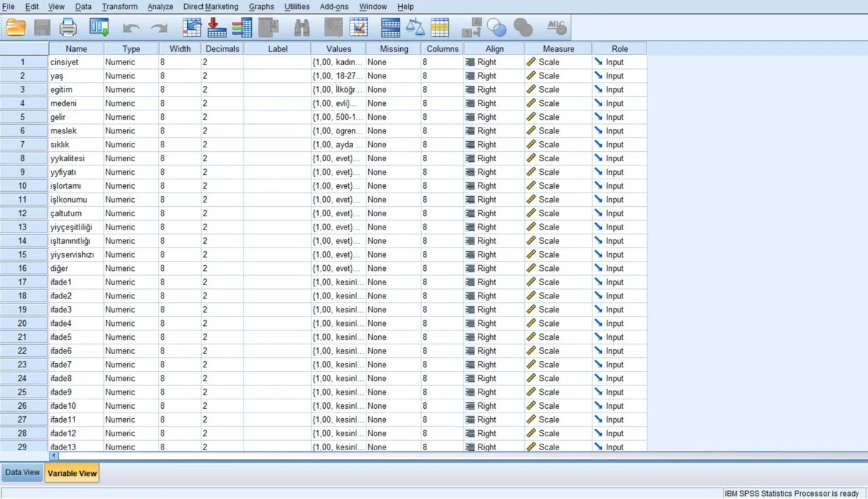Viewport: 868px width, 499px height.
Task: Click the Split File icon
Action: tap(390, 28)
